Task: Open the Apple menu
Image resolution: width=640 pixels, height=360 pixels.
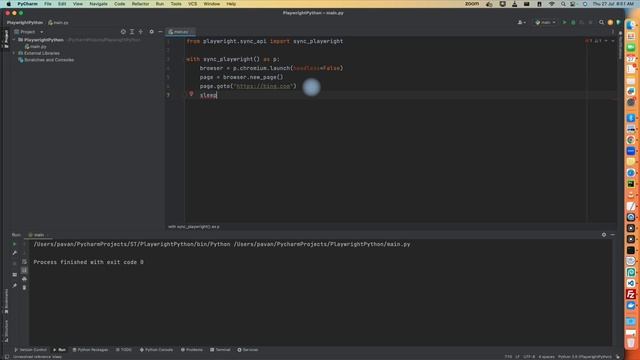Action: click(x=8, y=4)
